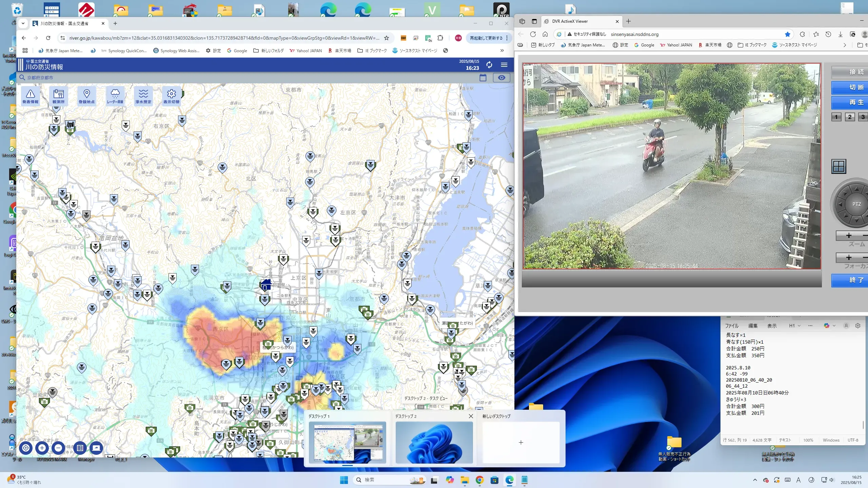Click the zoom plus control in DVR panel
Screen dimensions: 868x488
[848, 236]
